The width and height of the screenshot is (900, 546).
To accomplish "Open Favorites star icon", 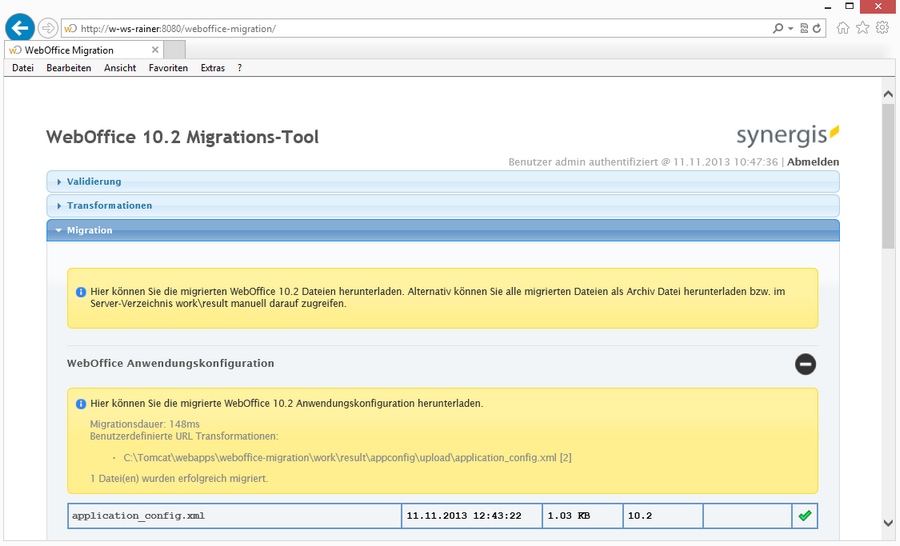I will pos(863,28).
